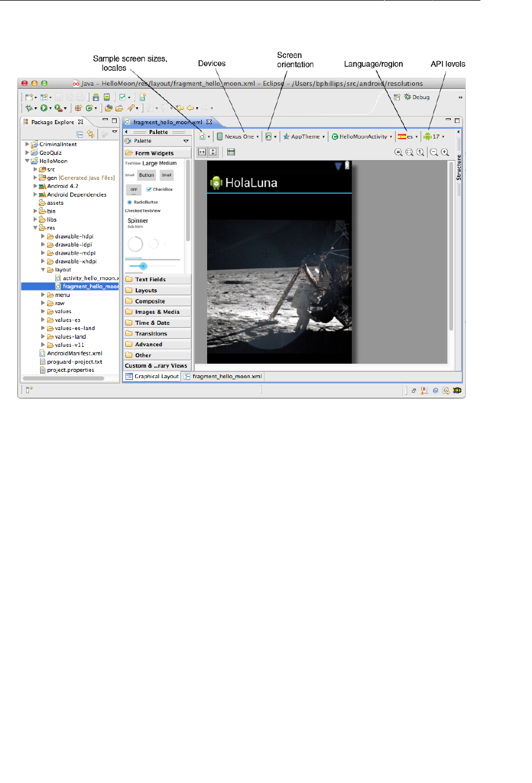Click the new Android XML file icon

pyautogui.click(x=143, y=97)
